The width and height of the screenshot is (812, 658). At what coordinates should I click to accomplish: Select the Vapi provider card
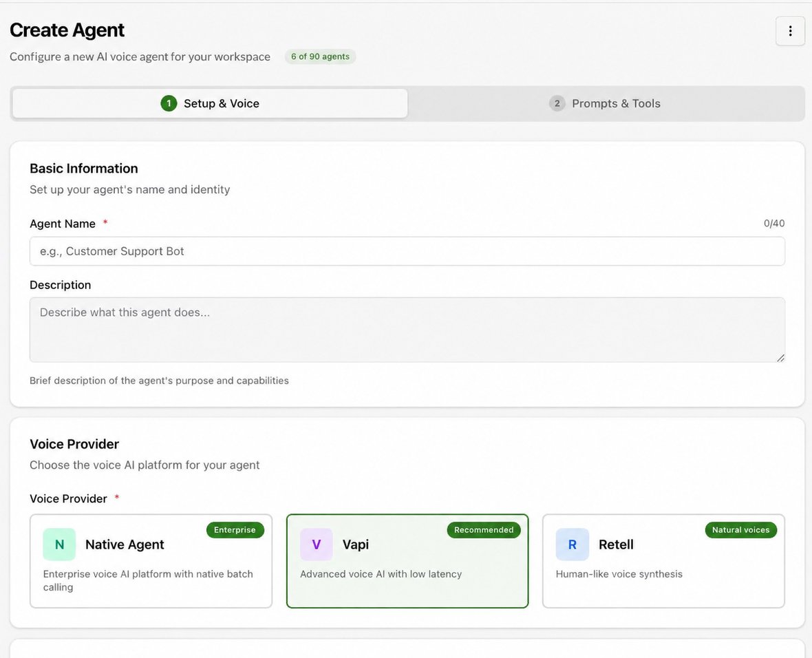[407, 561]
